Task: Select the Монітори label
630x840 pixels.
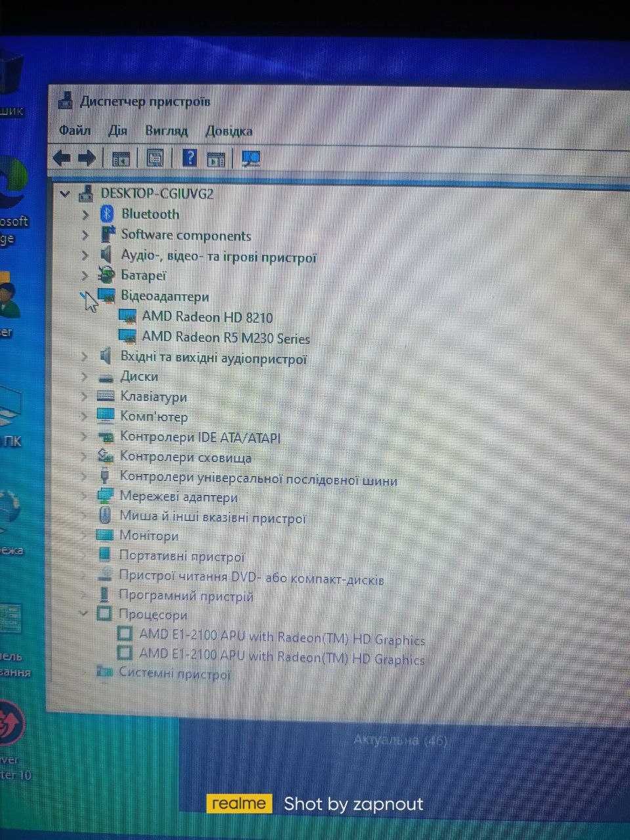Action: [149, 536]
